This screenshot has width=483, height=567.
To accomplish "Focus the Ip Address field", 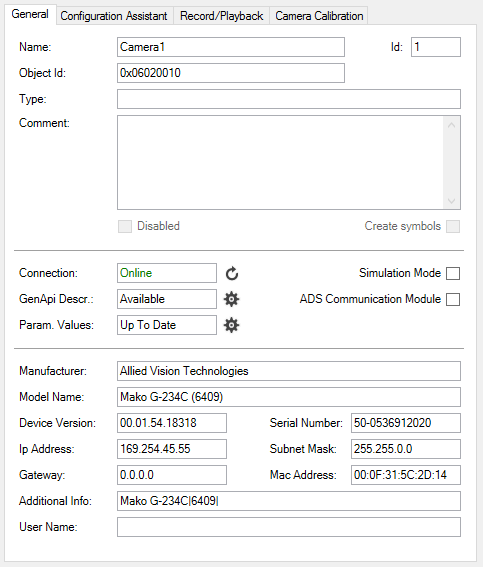I will (x=172, y=449).
